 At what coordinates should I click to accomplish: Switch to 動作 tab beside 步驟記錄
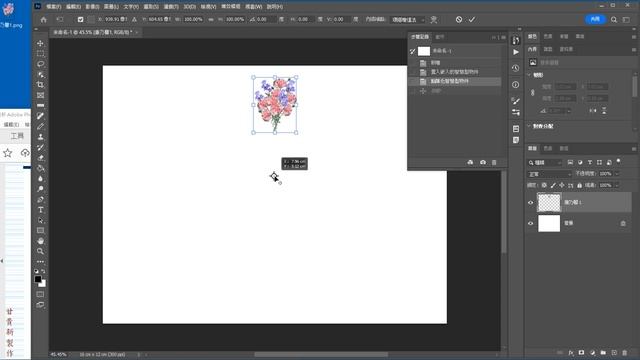point(440,37)
